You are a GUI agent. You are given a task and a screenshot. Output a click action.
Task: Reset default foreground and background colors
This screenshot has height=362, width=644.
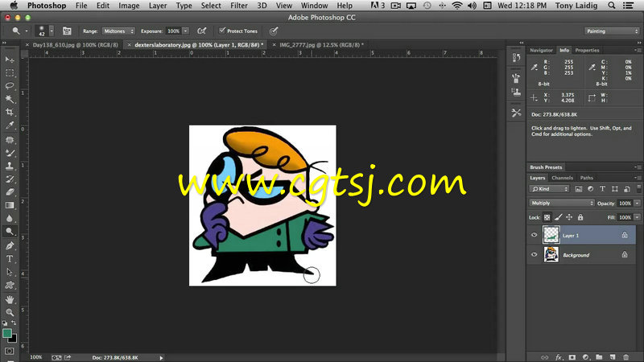pyautogui.click(x=5, y=323)
